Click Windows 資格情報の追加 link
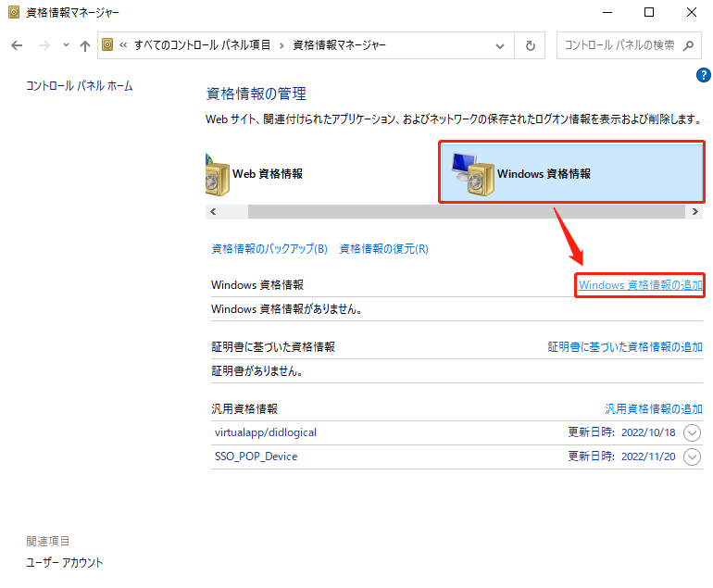This screenshot has width=713, height=588. point(640,285)
